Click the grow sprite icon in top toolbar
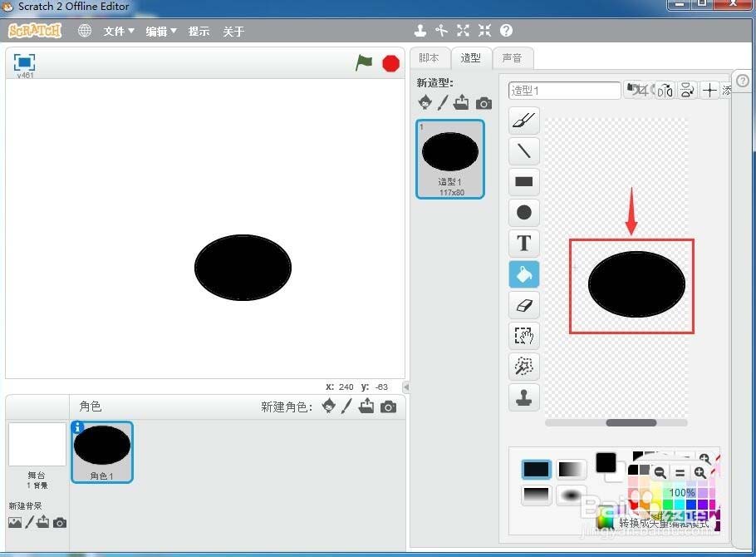The height and width of the screenshot is (557, 756). 463,31
